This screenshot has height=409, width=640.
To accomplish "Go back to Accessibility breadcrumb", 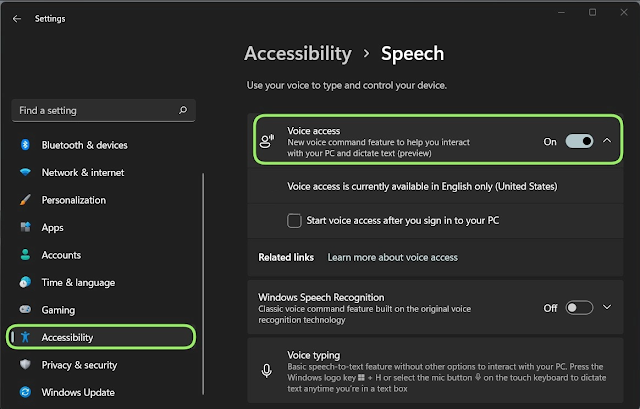I will (x=298, y=53).
